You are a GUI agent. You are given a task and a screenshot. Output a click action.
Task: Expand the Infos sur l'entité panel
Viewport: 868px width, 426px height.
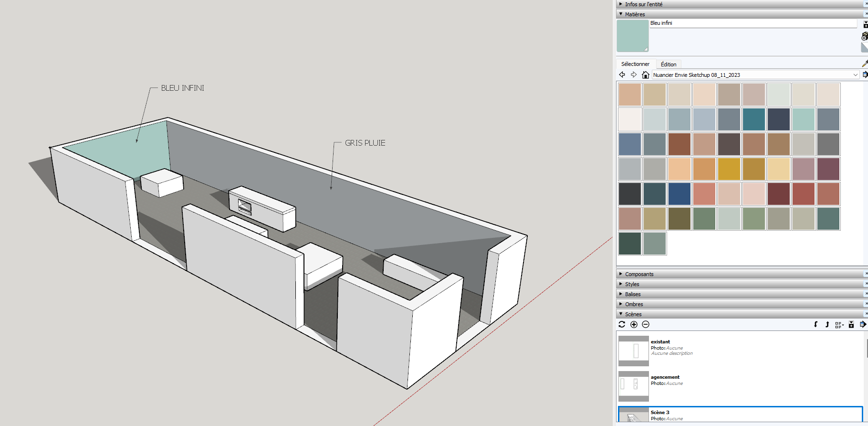coord(643,4)
